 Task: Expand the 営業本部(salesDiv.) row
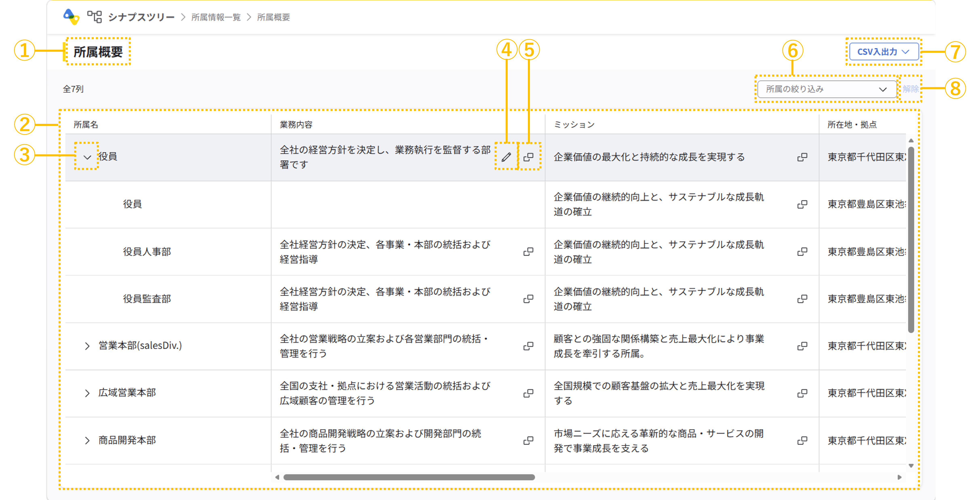point(87,346)
